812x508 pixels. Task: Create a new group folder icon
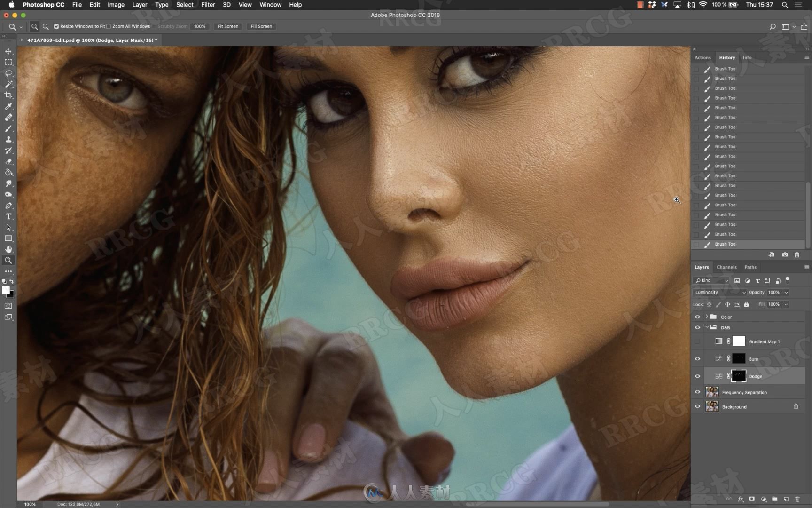774,499
